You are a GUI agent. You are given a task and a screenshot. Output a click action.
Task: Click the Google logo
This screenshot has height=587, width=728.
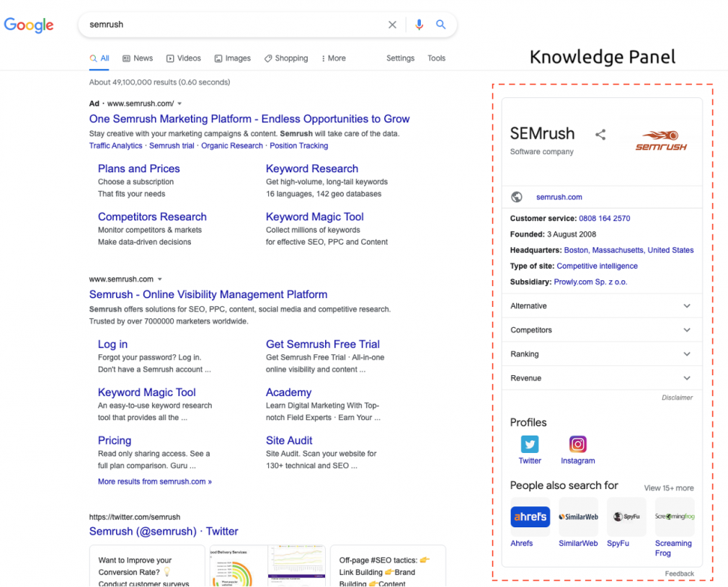pyautogui.click(x=29, y=25)
